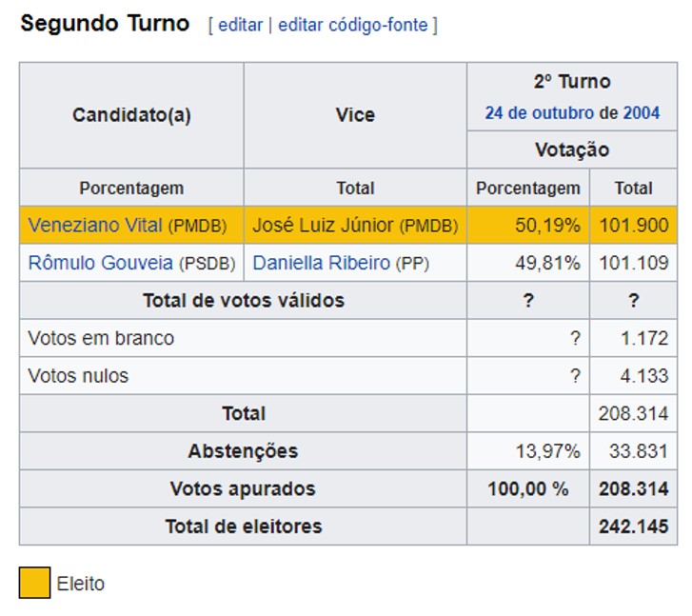Select the Abstenções 13,97% cell
This screenshot has width=692, height=616.
pos(528,451)
